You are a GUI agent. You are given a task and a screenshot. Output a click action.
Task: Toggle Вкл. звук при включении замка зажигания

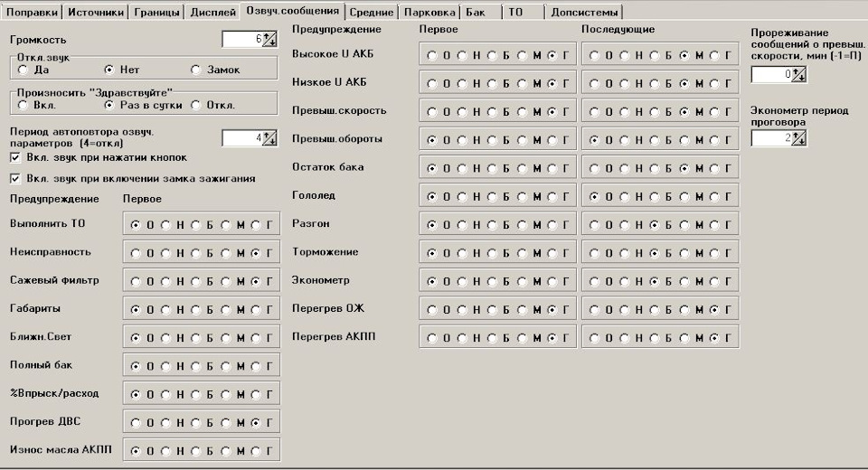(x=133, y=178)
